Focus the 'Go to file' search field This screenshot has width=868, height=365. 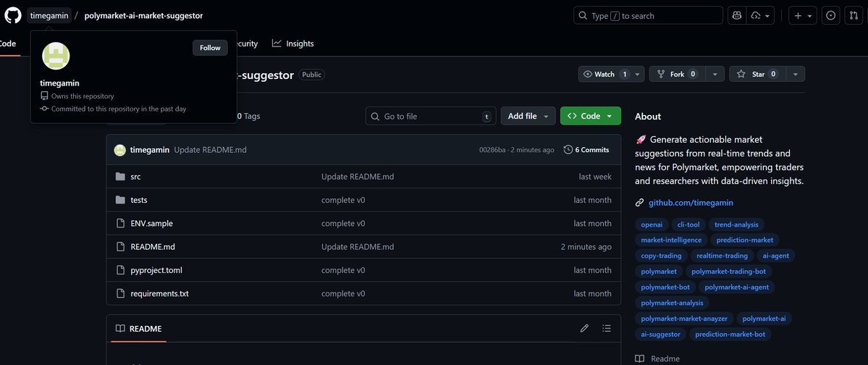click(x=431, y=117)
